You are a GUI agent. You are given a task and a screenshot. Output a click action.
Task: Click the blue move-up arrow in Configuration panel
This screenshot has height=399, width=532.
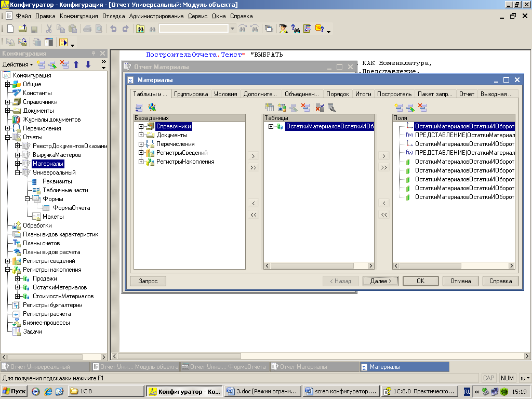coord(76,64)
